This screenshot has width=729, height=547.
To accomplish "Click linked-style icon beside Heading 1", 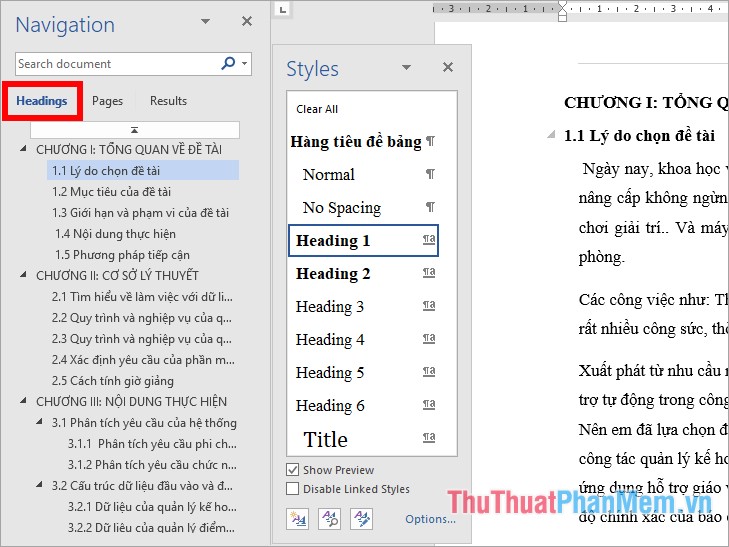I will 429,239.
